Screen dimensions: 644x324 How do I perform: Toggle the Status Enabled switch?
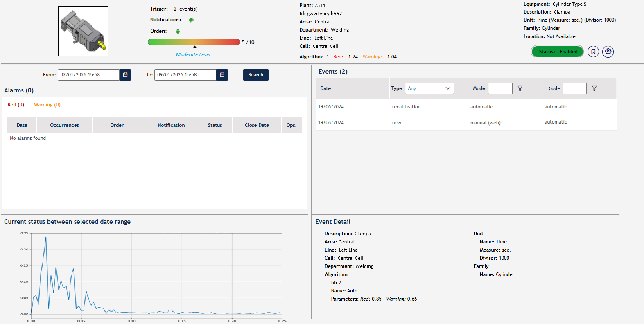coord(557,52)
